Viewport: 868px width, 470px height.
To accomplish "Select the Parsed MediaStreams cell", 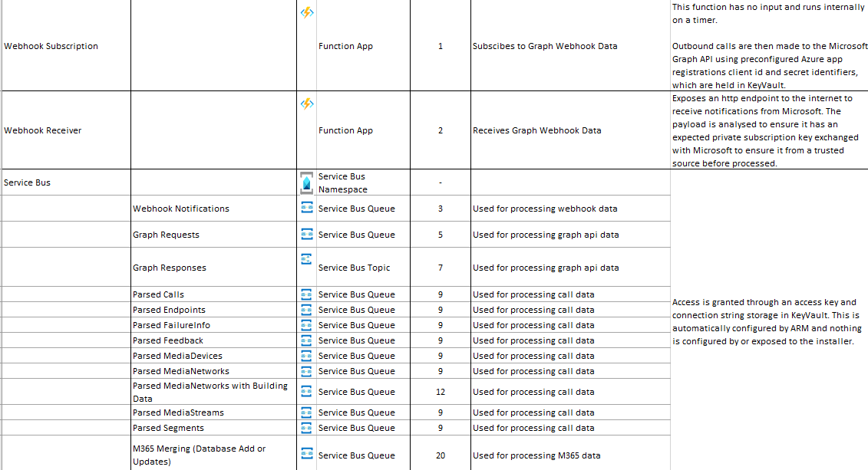I will 213,412.
